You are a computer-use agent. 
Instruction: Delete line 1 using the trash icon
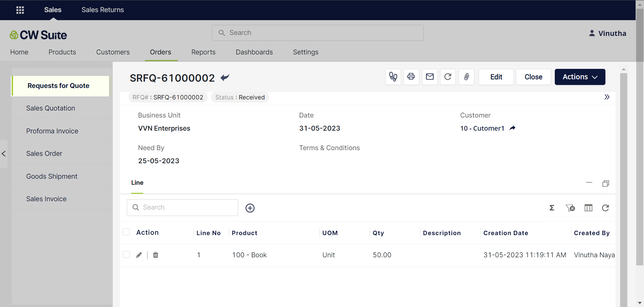point(156,255)
